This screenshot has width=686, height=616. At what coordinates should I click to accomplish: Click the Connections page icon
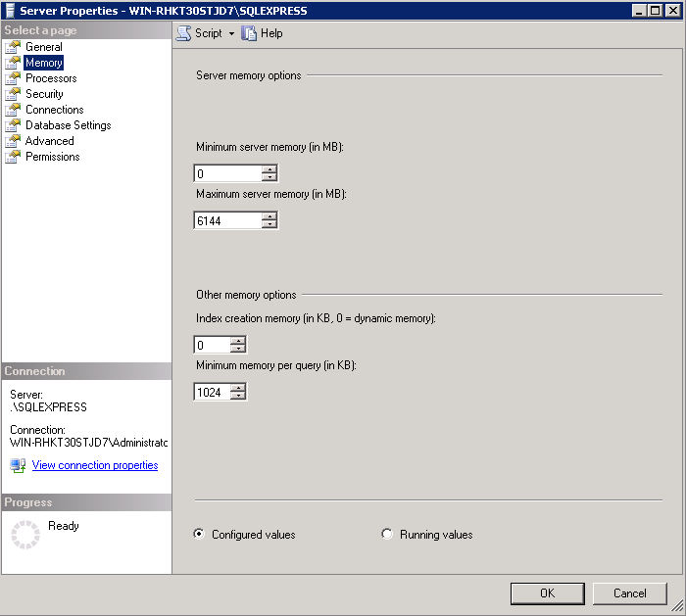point(13,110)
